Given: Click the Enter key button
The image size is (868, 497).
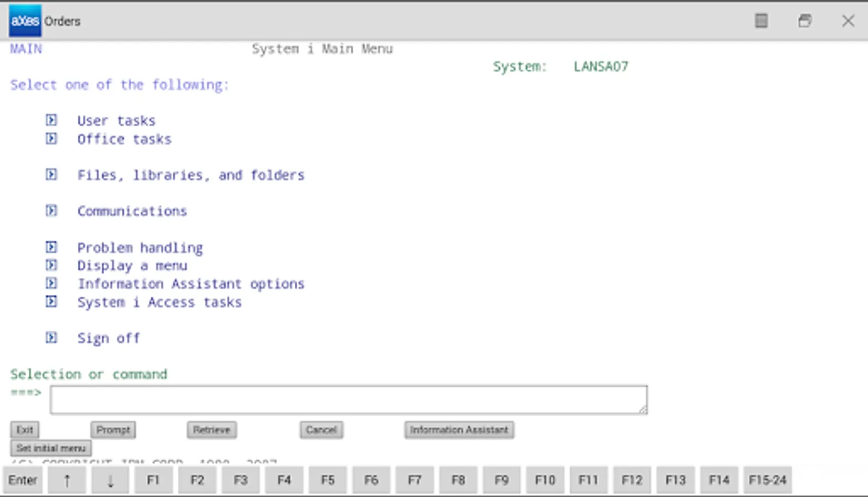Looking at the screenshot, I should coord(23,480).
